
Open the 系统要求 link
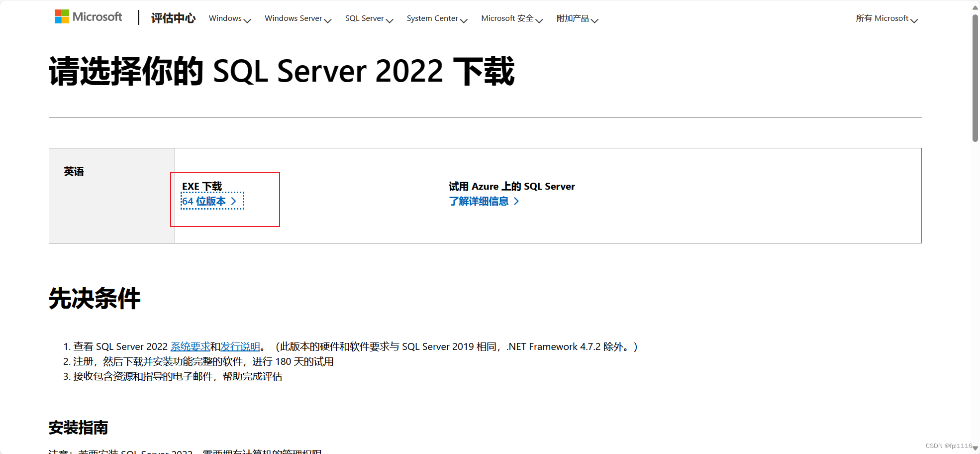pos(191,346)
